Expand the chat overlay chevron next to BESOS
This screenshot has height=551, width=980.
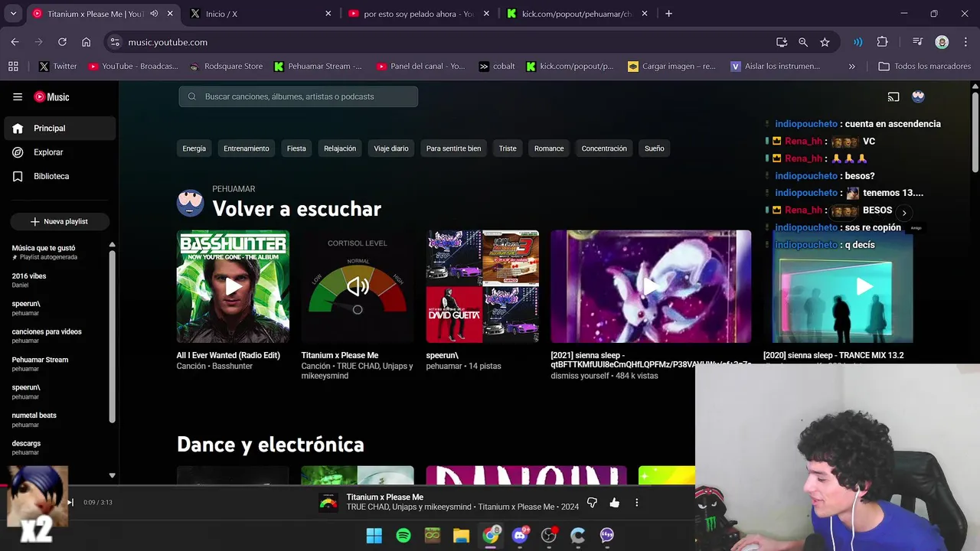click(x=904, y=213)
